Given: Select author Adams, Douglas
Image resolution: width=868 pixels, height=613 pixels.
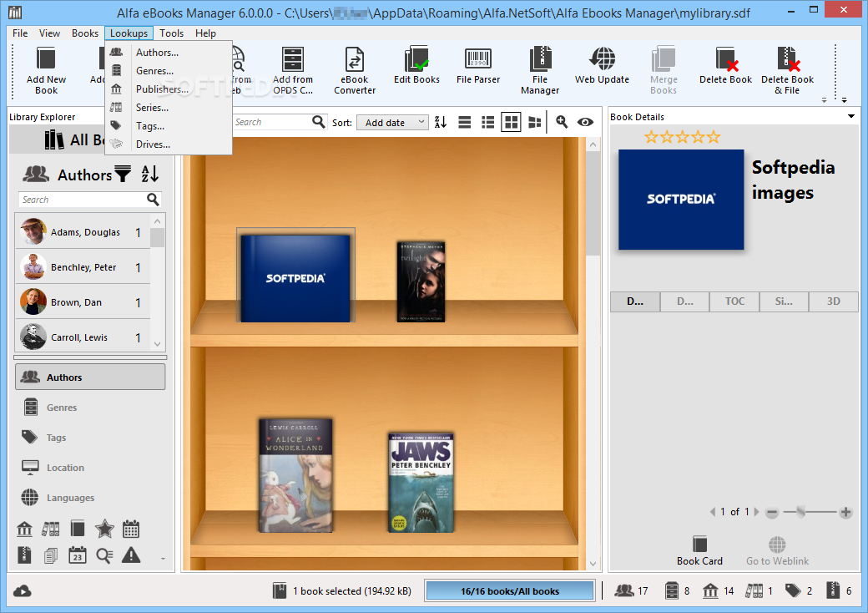Looking at the screenshot, I should (x=83, y=232).
